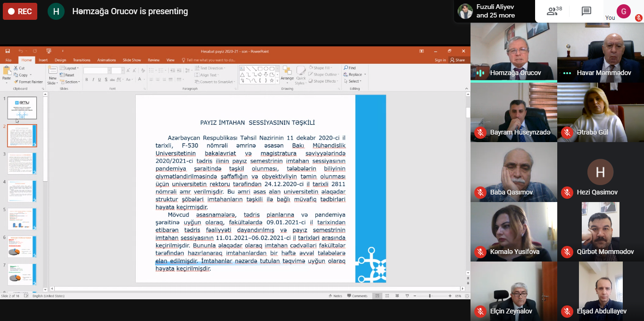
Task: Click Fuzuli Aliyev and 25 more
Action: point(495,11)
